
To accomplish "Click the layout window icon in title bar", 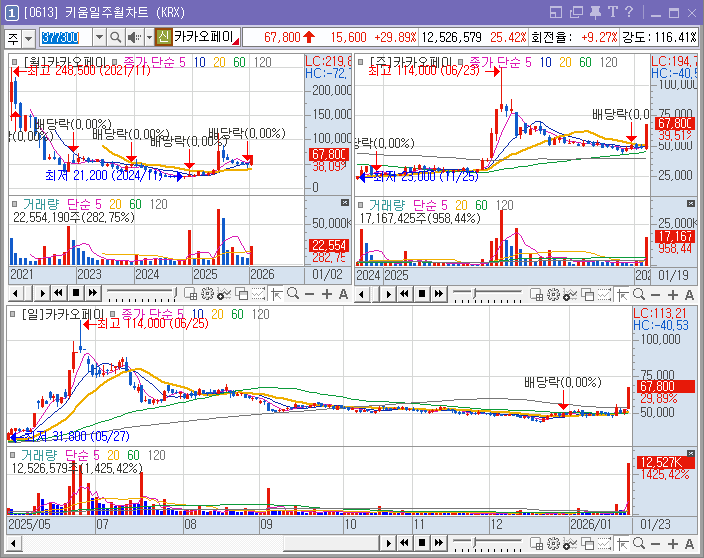I will coord(556,13).
